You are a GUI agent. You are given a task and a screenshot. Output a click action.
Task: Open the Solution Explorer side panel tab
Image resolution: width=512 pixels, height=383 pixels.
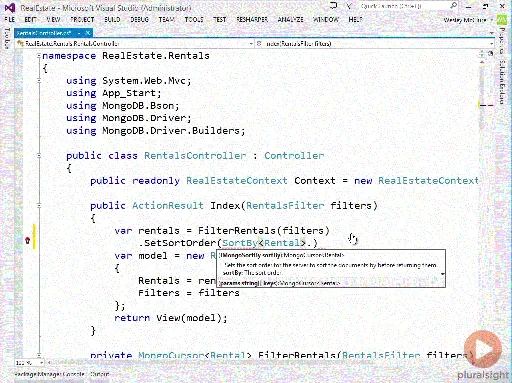point(502,82)
